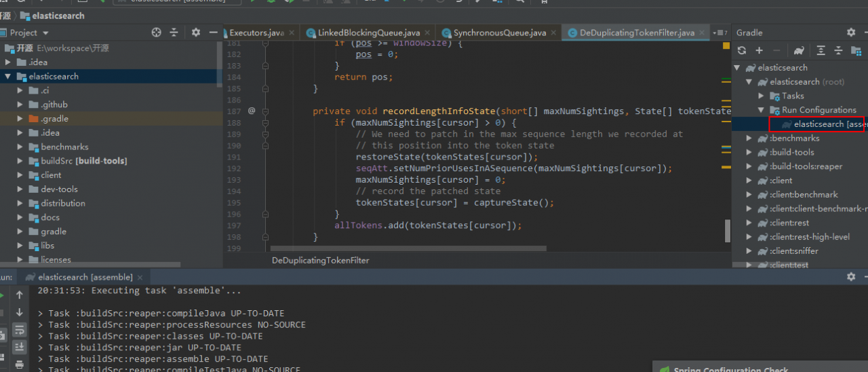Open Run panel settings gear

click(x=851, y=277)
